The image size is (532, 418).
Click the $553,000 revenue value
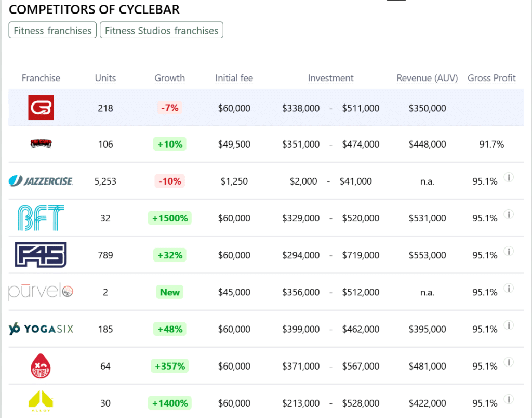point(427,255)
